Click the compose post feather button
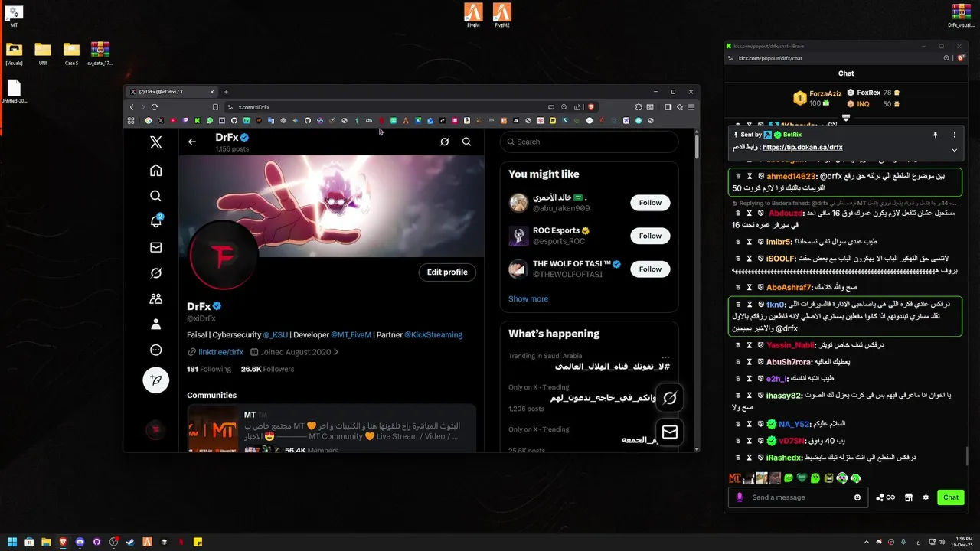980x551 pixels. point(156,380)
